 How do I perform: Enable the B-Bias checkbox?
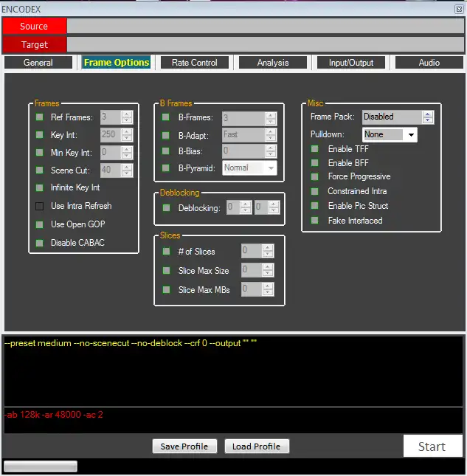pos(166,151)
